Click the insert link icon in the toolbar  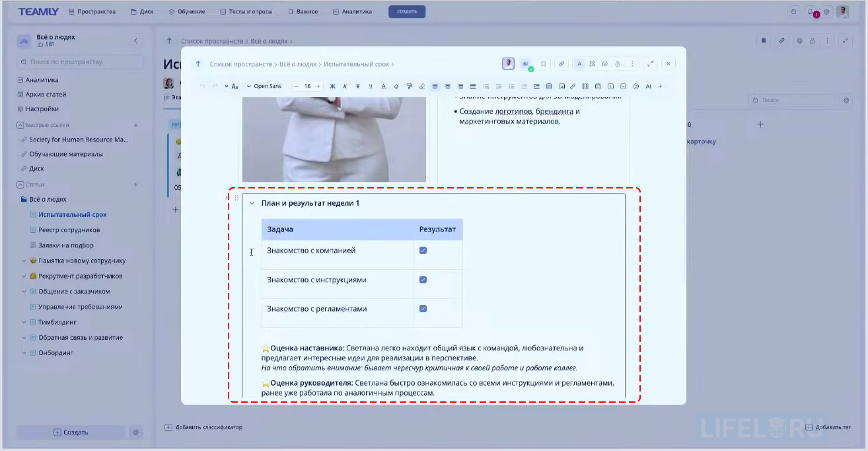pos(572,86)
